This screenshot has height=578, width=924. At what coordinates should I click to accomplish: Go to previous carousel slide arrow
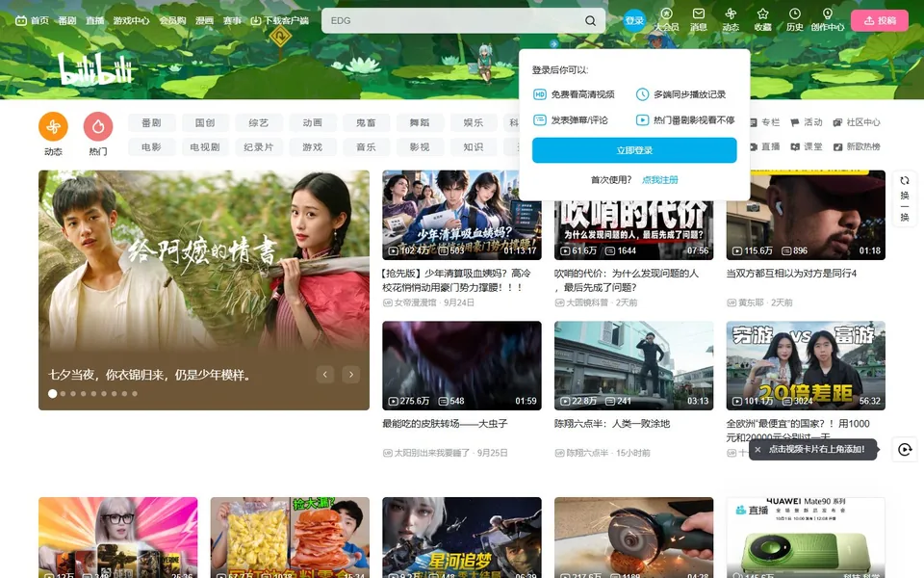324,374
